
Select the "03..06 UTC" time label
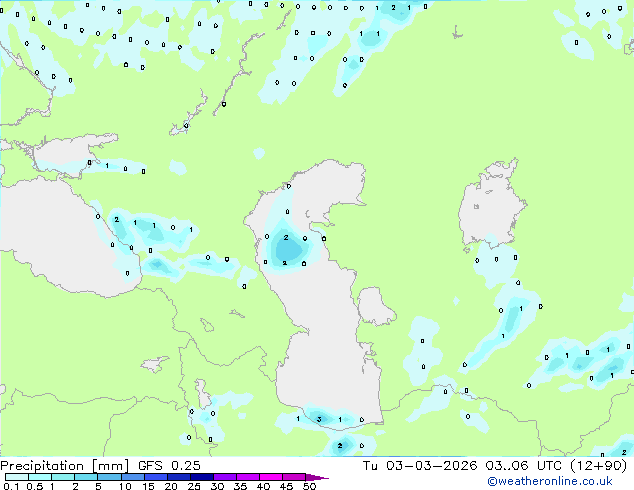[x=526, y=466]
